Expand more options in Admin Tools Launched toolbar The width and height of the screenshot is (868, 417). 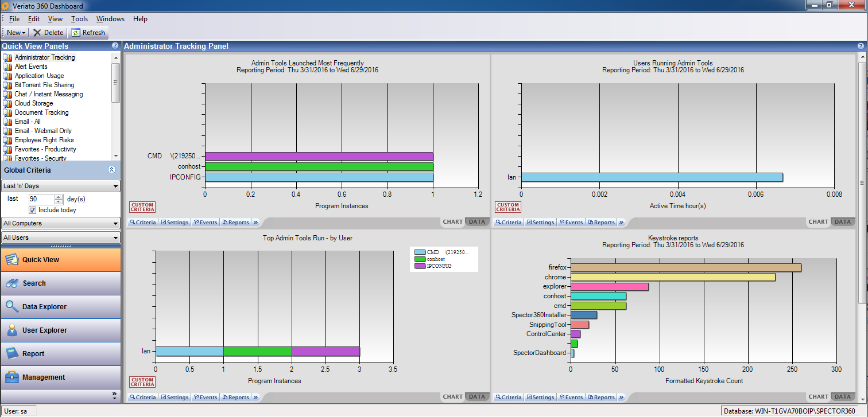click(x=255, y=223)
